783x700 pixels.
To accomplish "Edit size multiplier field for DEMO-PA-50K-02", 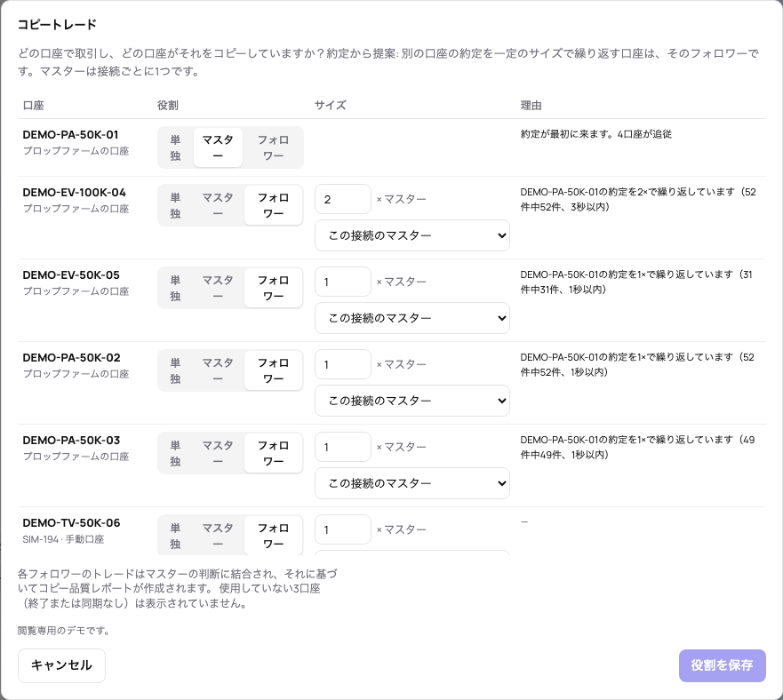I will 343,364.
